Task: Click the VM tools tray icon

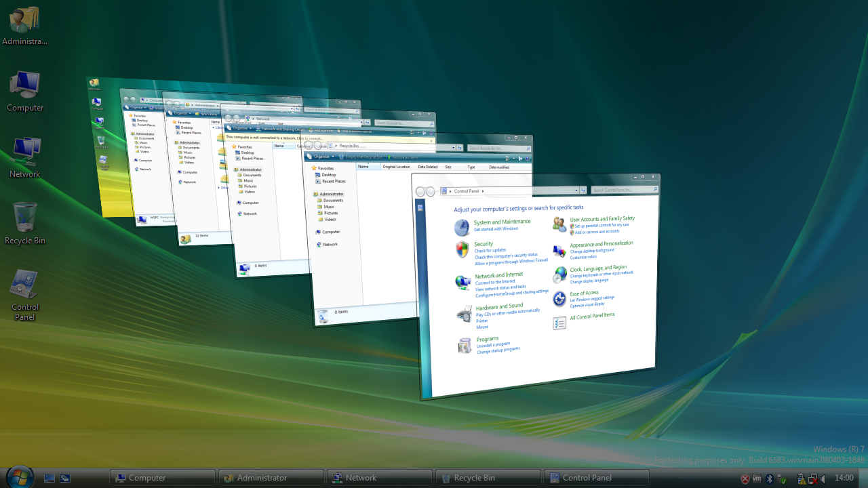Action: pyautogui.click(x=757, y=479)
